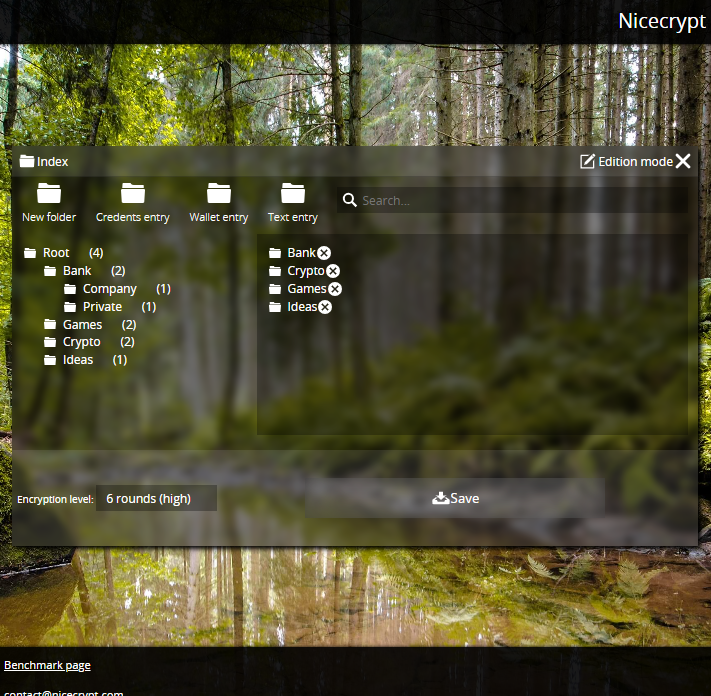The image size is (711, 696).
Task: Select the Root folder in tree
Action: 56,253
